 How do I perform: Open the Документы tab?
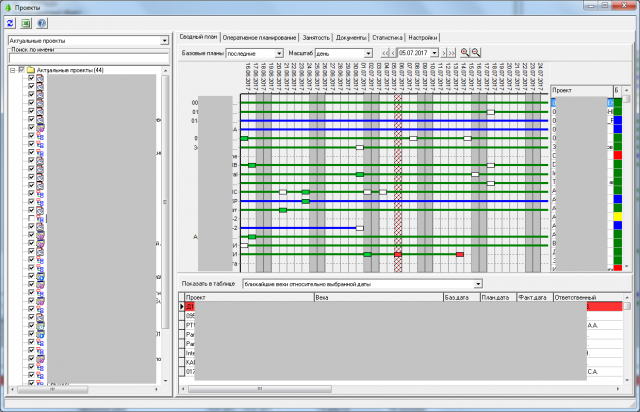[x=351, y=38]
